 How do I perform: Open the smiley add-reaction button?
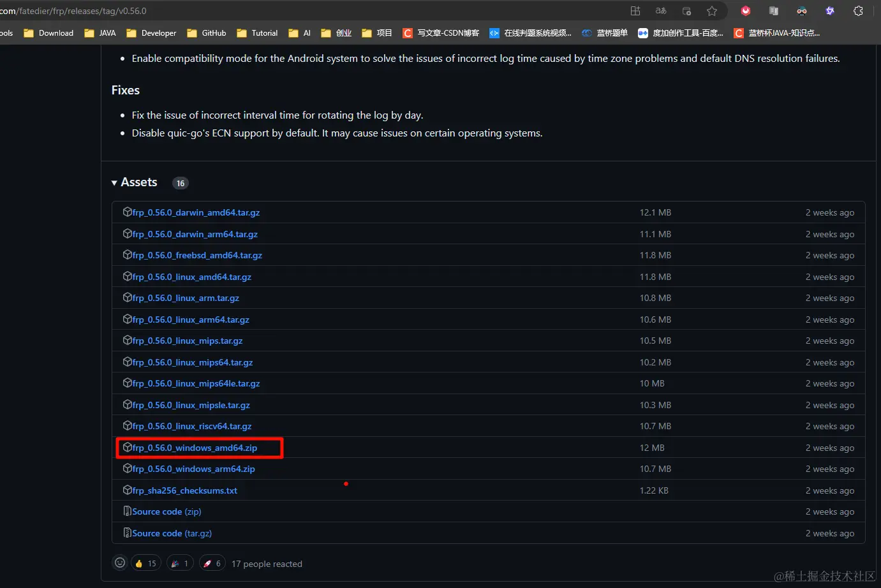(x=120, y=562)
